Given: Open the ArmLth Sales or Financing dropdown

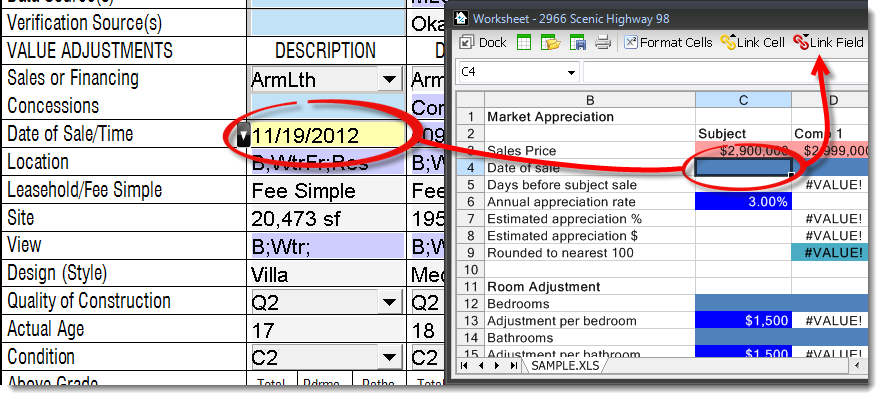Looking at the screenshot, I should point(389,79).
